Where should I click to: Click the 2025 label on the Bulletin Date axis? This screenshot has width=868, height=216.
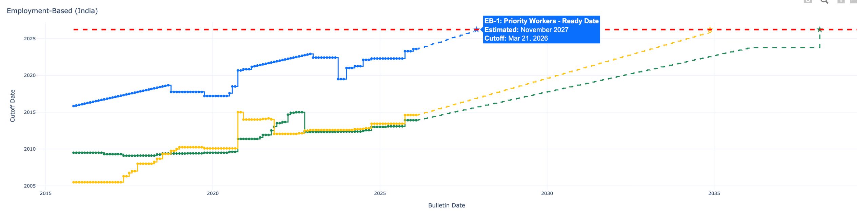[380, 193]
